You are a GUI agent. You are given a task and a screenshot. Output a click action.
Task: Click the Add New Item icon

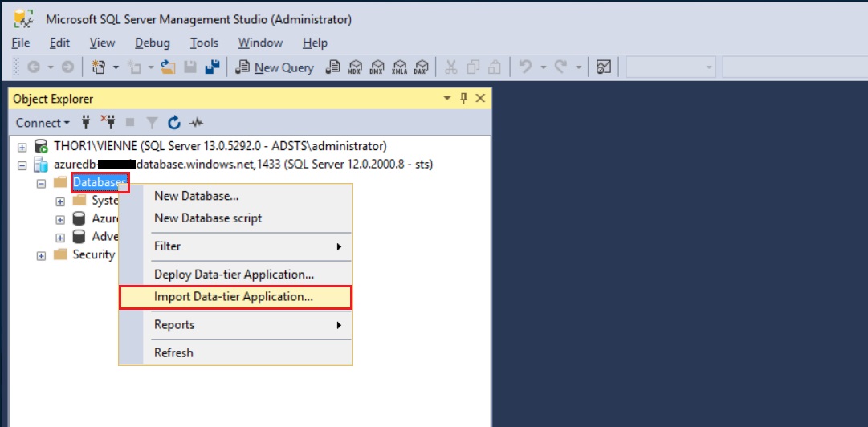click(134, 67)
